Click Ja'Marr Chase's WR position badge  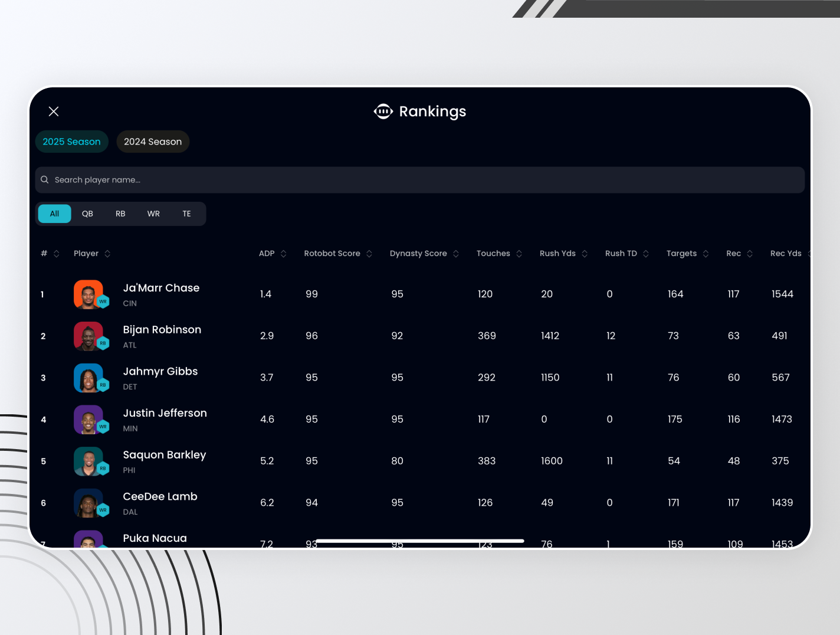[x=103, y=302]
